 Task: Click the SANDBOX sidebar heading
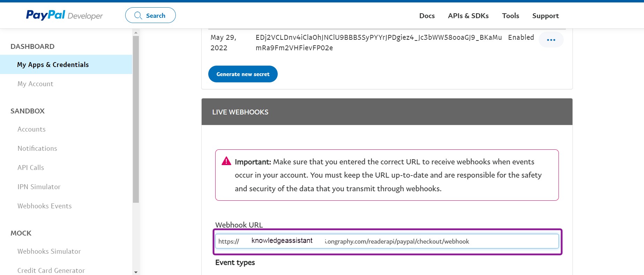28,111
